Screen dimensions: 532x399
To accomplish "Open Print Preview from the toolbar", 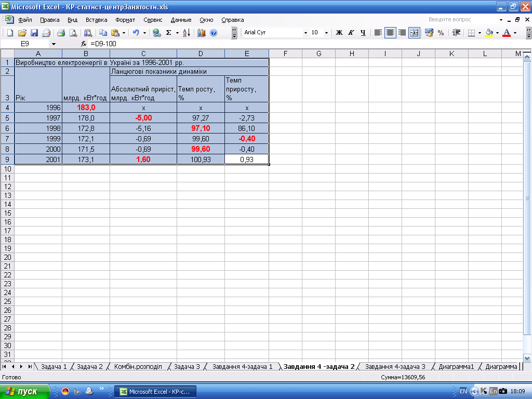I will (x=73, y=33).
